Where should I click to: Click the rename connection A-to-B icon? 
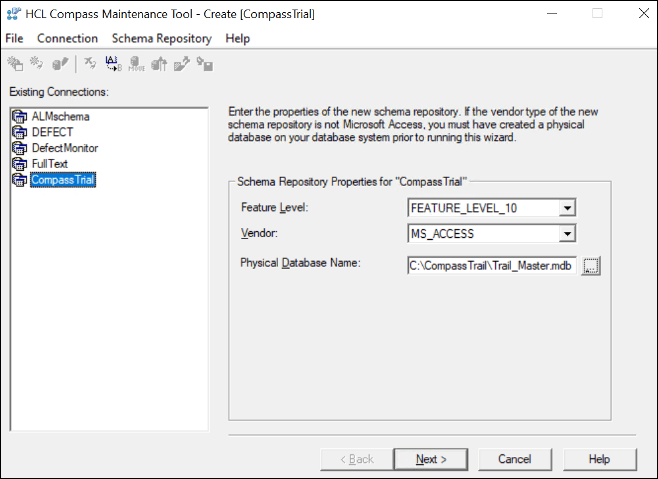tap(113, 64)
